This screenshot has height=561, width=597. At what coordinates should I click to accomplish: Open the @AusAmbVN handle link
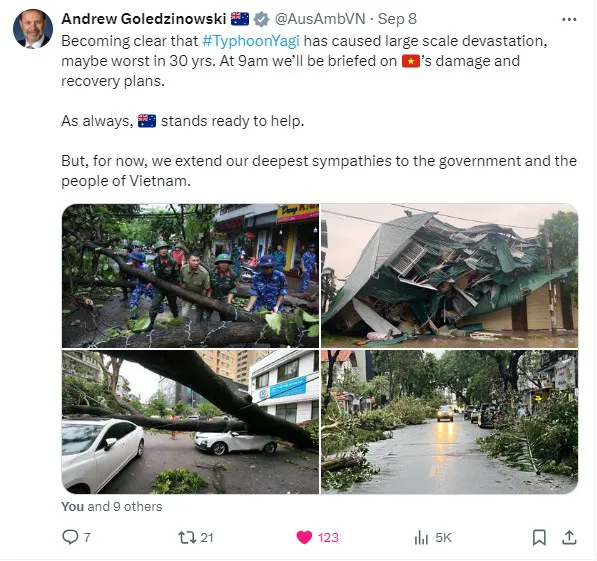pos(320,19)
